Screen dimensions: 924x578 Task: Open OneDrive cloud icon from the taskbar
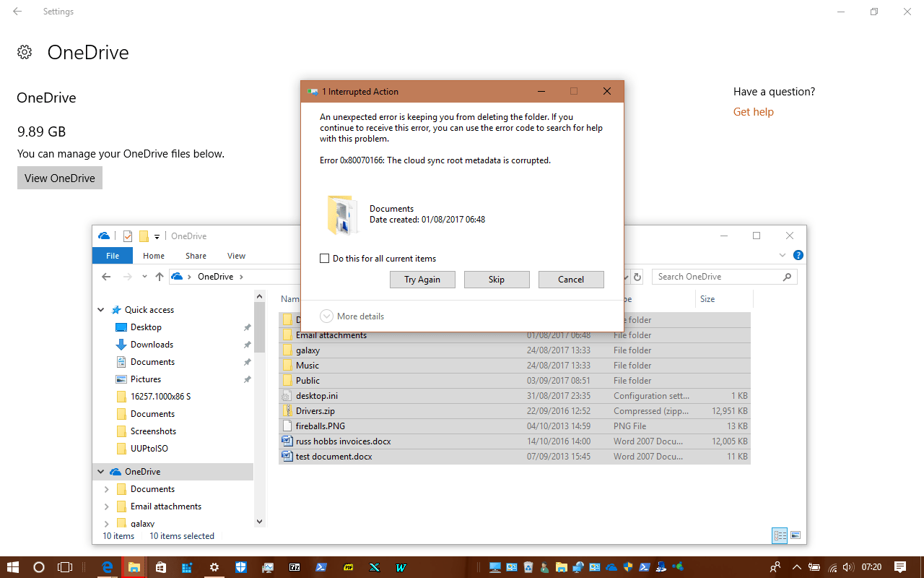(610, 567)
